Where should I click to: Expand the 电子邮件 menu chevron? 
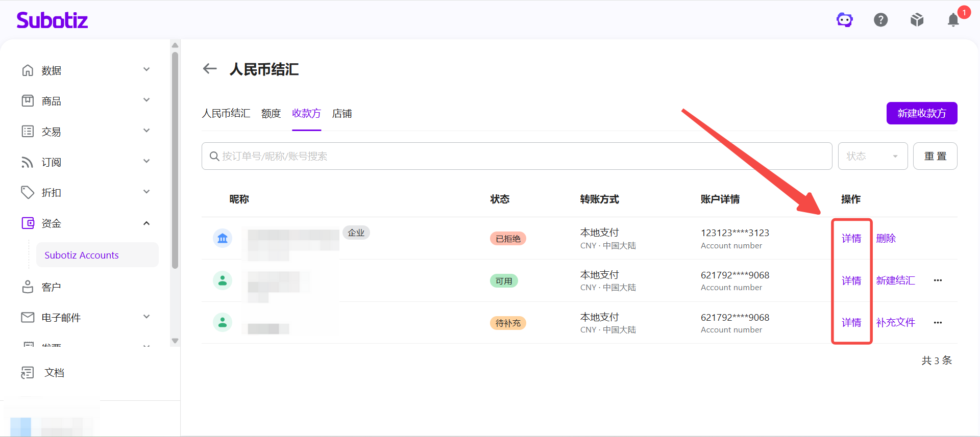tap(146, 317)
